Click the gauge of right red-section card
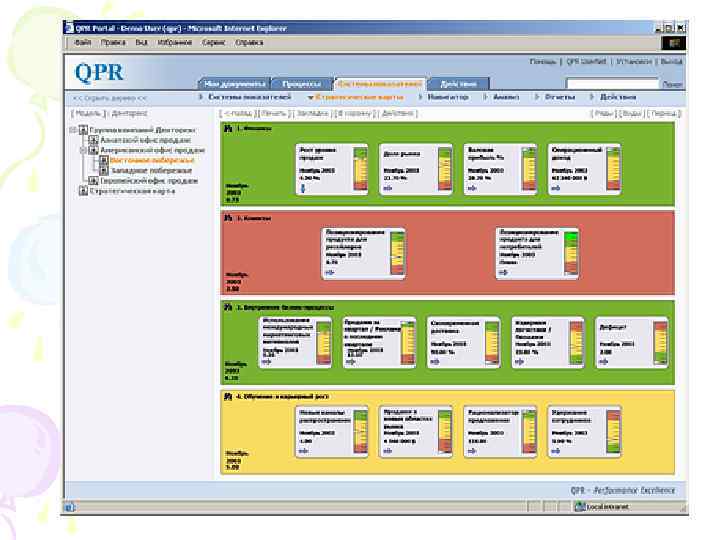720x540 pixels. pyautogui.click(x=571, y=253)
